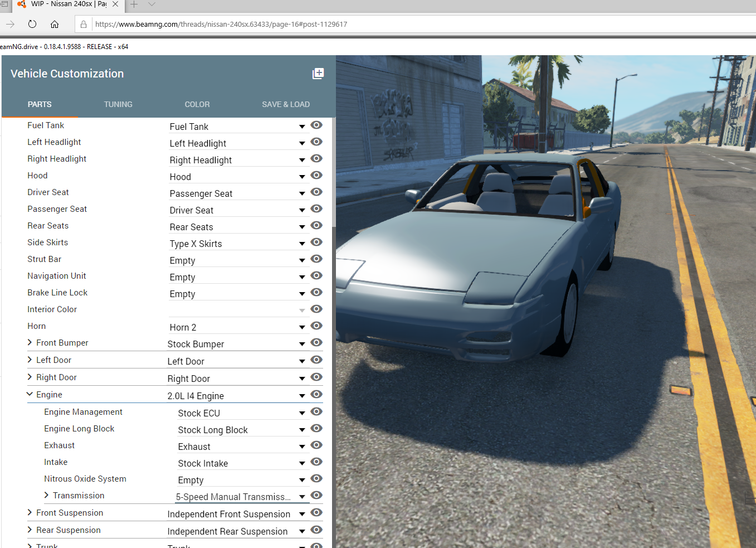The height and width of the screenshot is (548, 756).
Task: Expand the Front Bumper tree item
Action: tap(30, 343)
